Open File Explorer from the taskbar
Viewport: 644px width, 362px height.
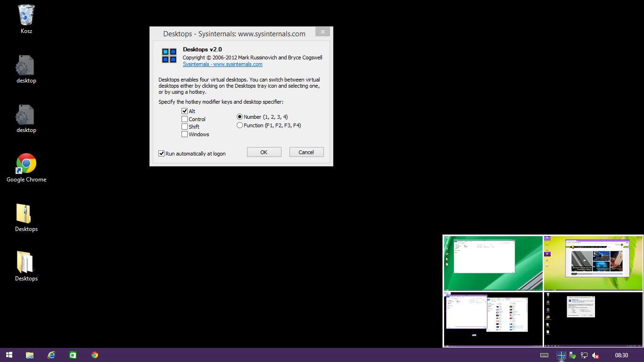pyautogui.click(x=29, y=355)
